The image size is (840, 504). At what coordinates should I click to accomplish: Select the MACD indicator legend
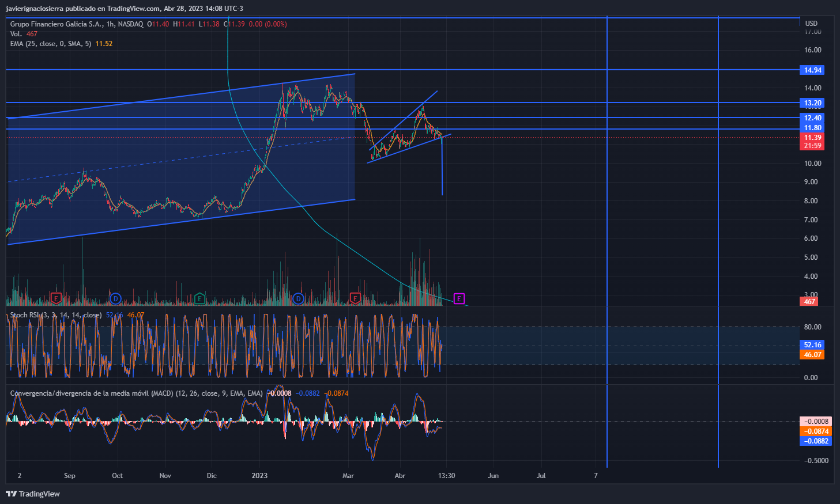tap(136, 393)
